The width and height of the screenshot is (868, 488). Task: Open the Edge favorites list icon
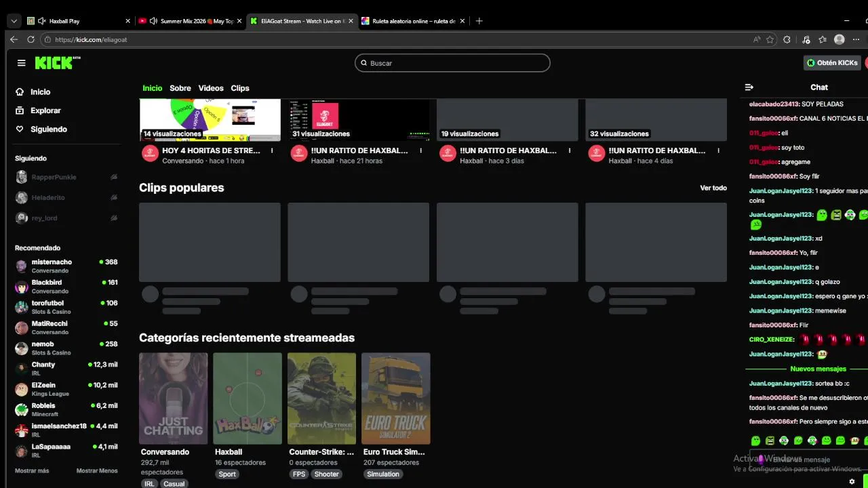point(823,39)
